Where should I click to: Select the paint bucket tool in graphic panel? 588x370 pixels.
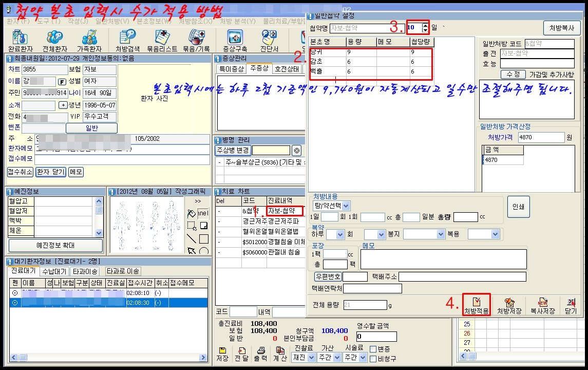(191, 213)
